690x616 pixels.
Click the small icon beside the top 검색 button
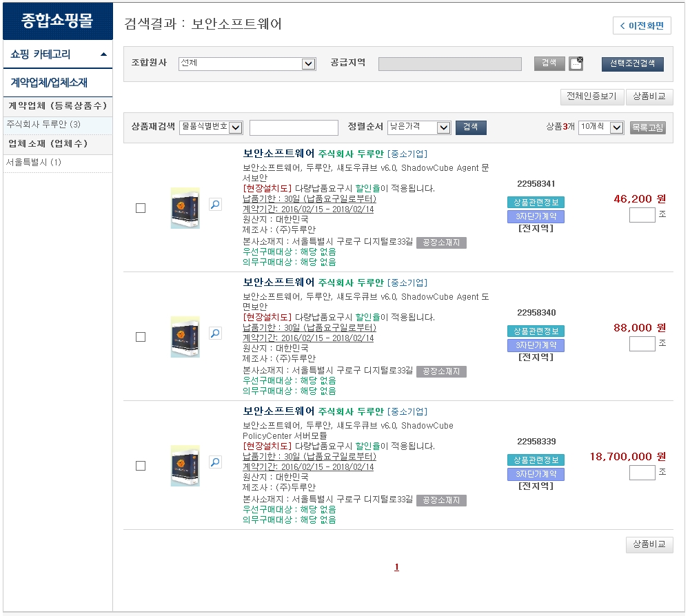click(x=576, y=63)
